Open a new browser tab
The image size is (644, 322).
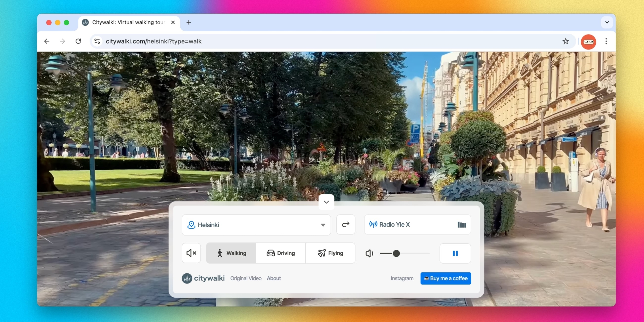pyautogui.click(x=189, y=22)
